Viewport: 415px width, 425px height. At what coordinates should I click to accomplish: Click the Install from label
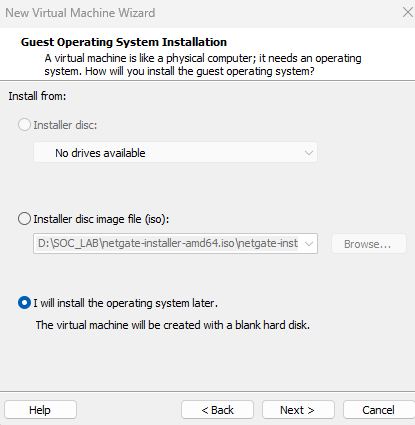37,96
